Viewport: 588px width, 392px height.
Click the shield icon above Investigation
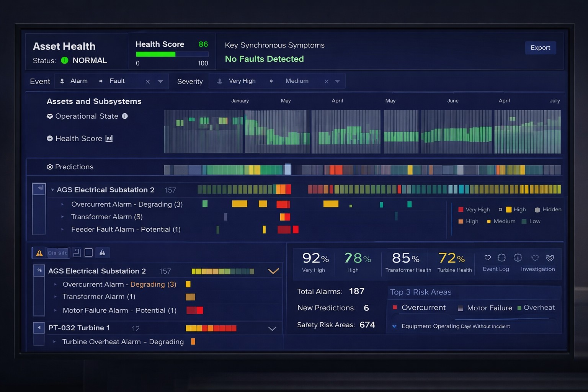[x=550, y=258]
